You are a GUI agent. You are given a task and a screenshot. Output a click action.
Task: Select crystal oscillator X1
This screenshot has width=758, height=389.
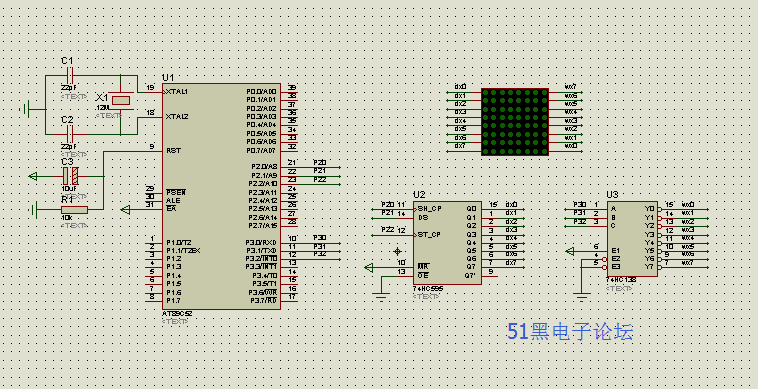pyautogui.click(x=120, y=100)
